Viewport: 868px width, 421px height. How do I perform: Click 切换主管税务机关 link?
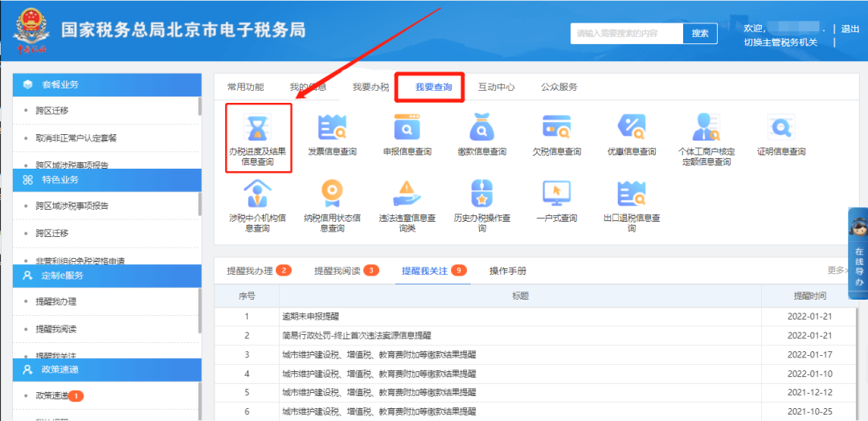pos(780,43)
